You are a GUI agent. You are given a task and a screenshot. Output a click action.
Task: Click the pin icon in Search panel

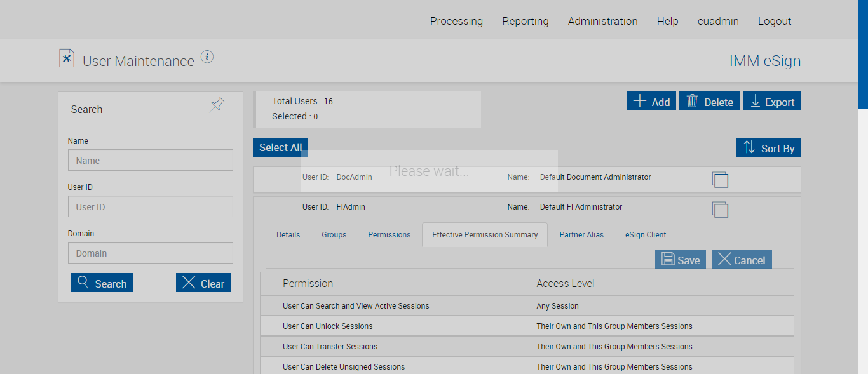click(218, 105)
